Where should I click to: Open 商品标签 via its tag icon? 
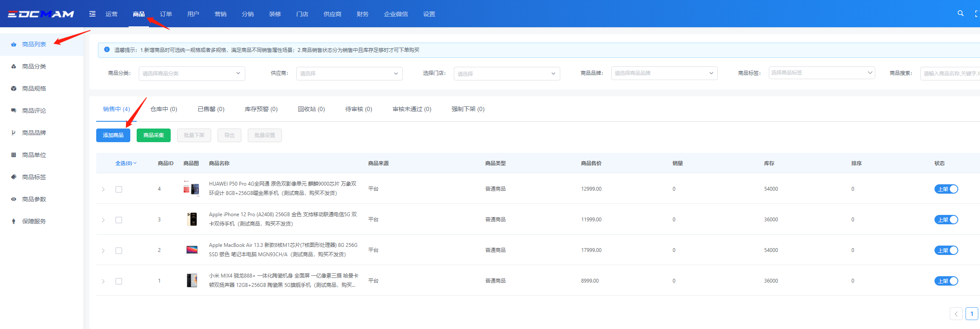tap(14, 177)
